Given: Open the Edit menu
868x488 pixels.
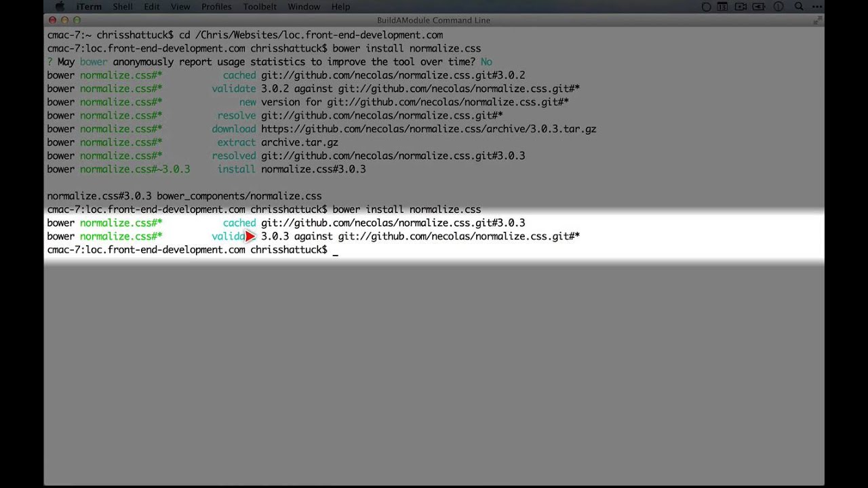Looking at the screenshot, I should coord(152,7).
